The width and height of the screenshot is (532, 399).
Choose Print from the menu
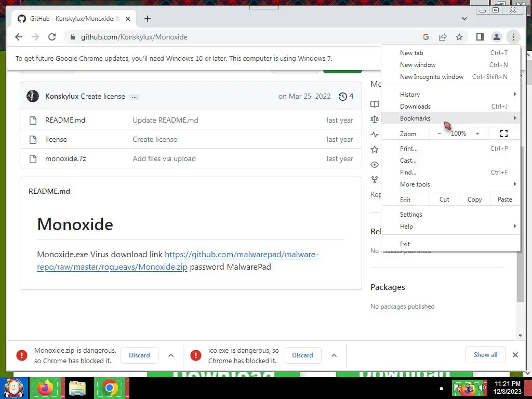[x=450, y=149]
